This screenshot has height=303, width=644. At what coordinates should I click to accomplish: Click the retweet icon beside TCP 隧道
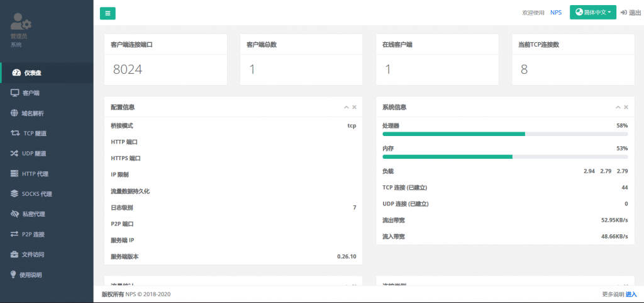[15, 133]
